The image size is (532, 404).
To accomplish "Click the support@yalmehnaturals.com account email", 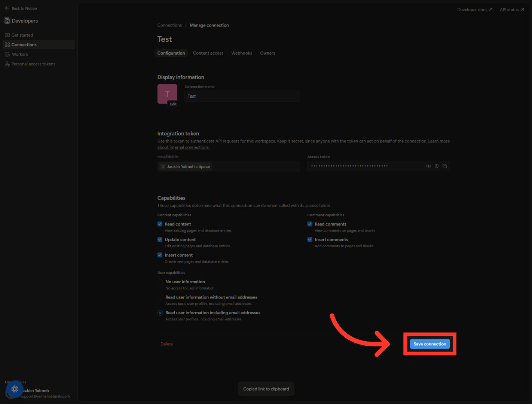I will (45, 397).
